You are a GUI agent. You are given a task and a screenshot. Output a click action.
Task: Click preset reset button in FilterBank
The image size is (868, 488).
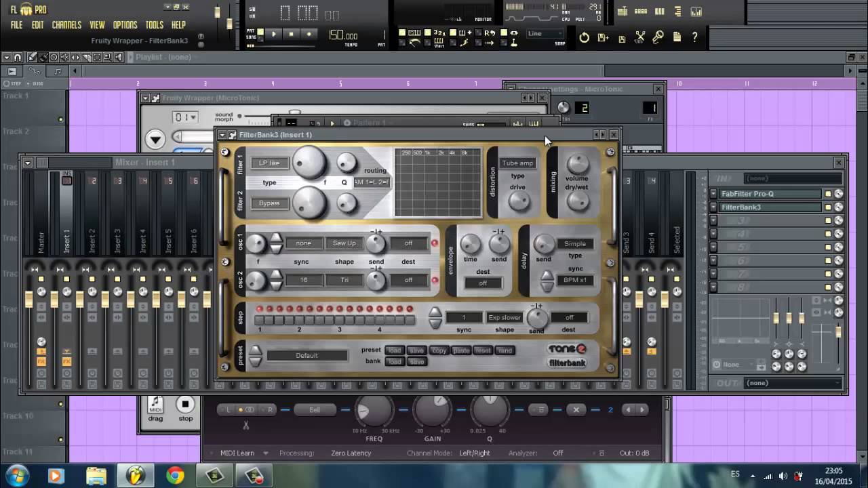tap(483, 350)
